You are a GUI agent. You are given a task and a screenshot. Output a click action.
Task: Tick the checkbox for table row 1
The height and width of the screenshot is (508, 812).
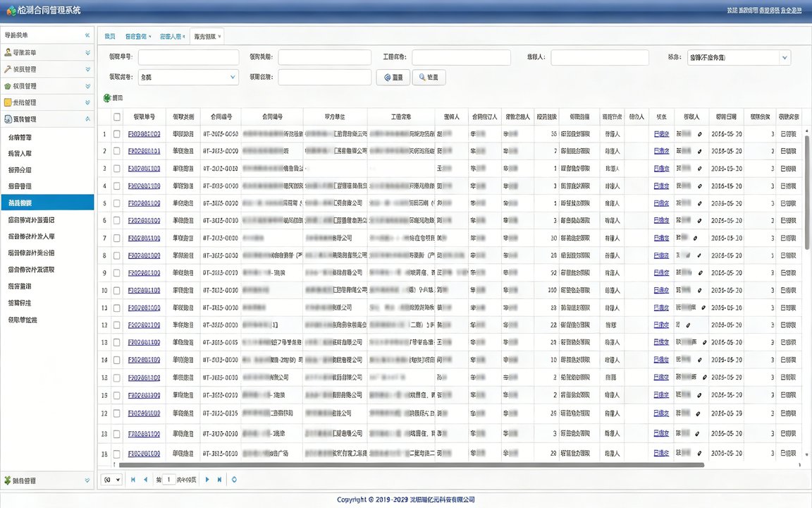point(117,134)
